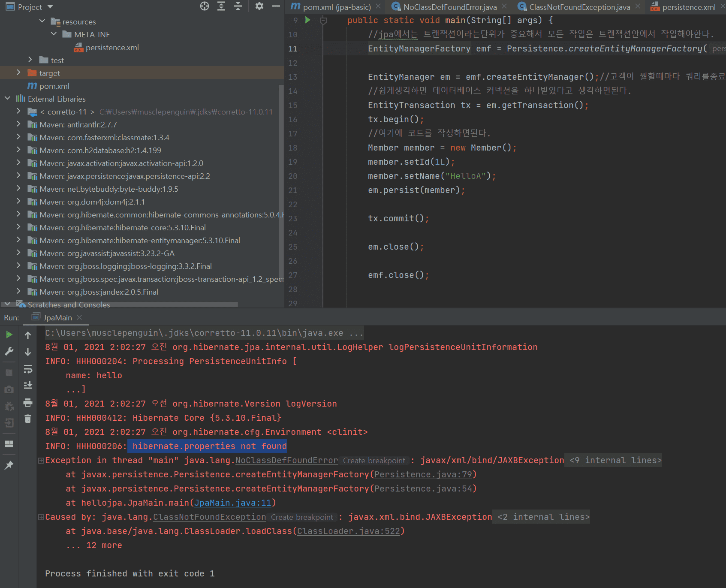
Task: Open Project panel gear settings
Action: [x=259, y=6]
